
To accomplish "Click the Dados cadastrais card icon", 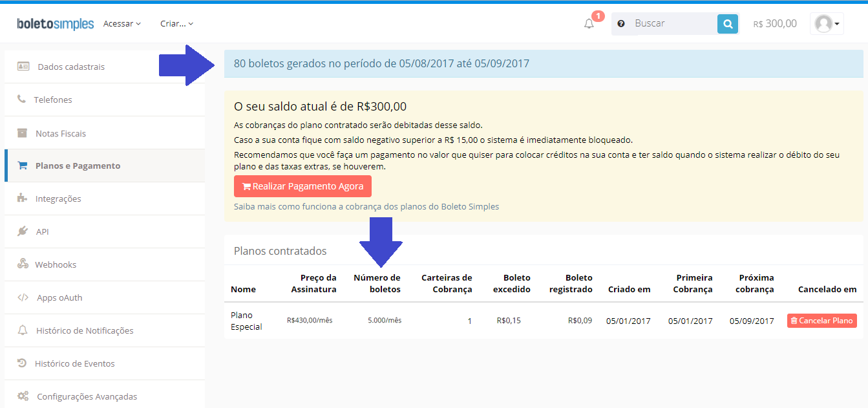I will coord(23,66).
